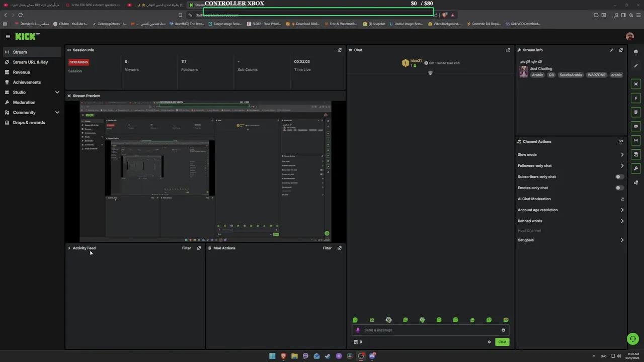Click the pencil icon in right rail

pos(636,66)
